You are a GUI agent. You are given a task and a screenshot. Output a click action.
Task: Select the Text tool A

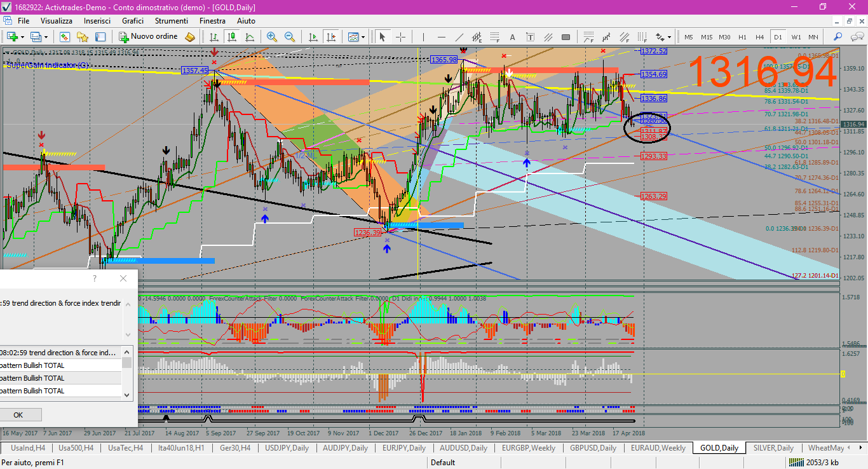(x=512, y=37)
